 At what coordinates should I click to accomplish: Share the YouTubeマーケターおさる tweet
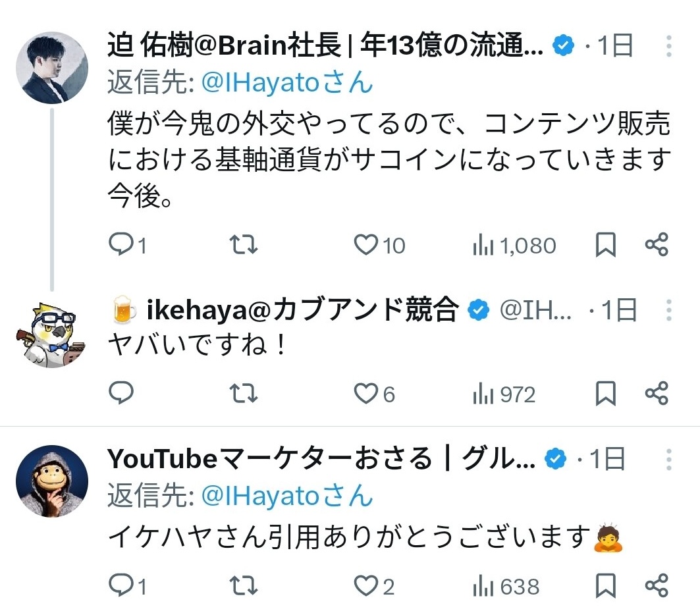pyautogui.click(x=657, y=585)
